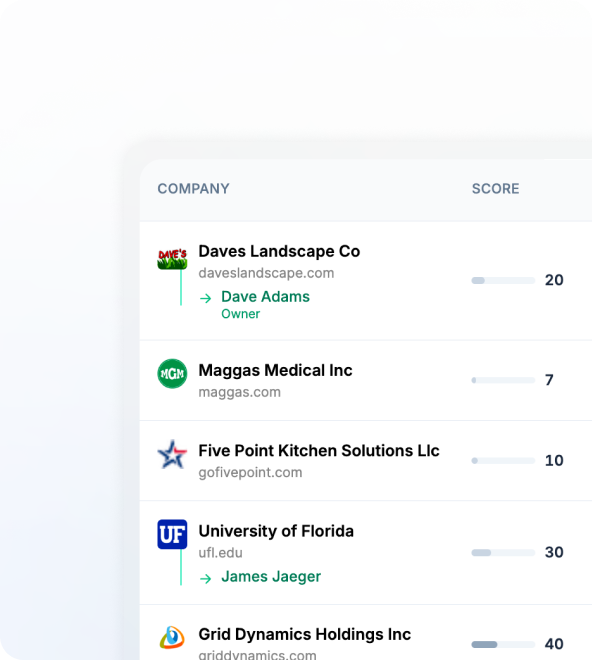Open the University of Florida company name
The image size is (592, 660).
click(x=276, y=531)
